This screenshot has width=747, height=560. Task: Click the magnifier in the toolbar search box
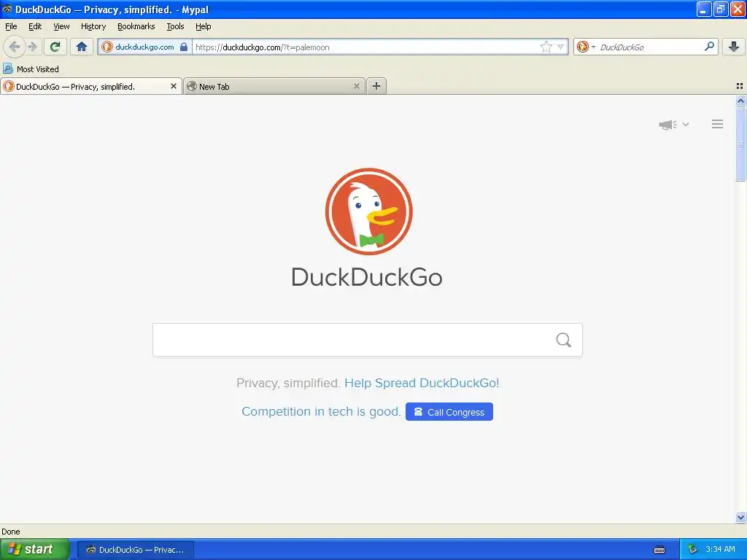point(709,47)
